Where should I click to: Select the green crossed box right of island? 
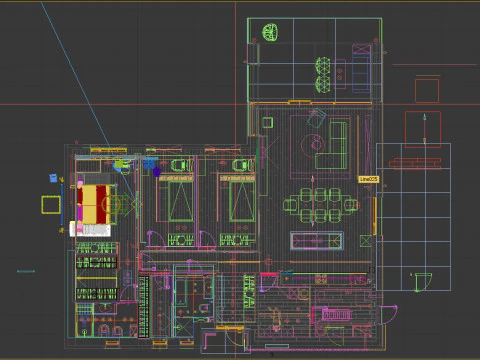366,241
